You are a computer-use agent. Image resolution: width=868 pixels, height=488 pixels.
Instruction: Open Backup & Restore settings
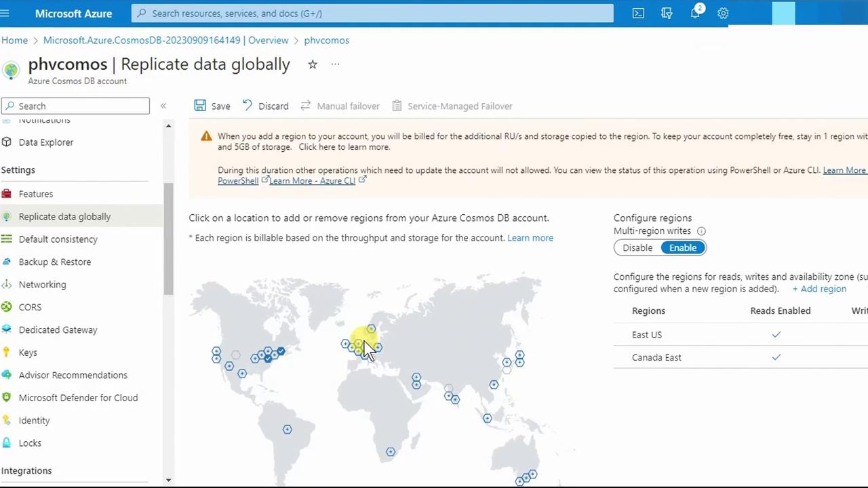click(55, 262)
